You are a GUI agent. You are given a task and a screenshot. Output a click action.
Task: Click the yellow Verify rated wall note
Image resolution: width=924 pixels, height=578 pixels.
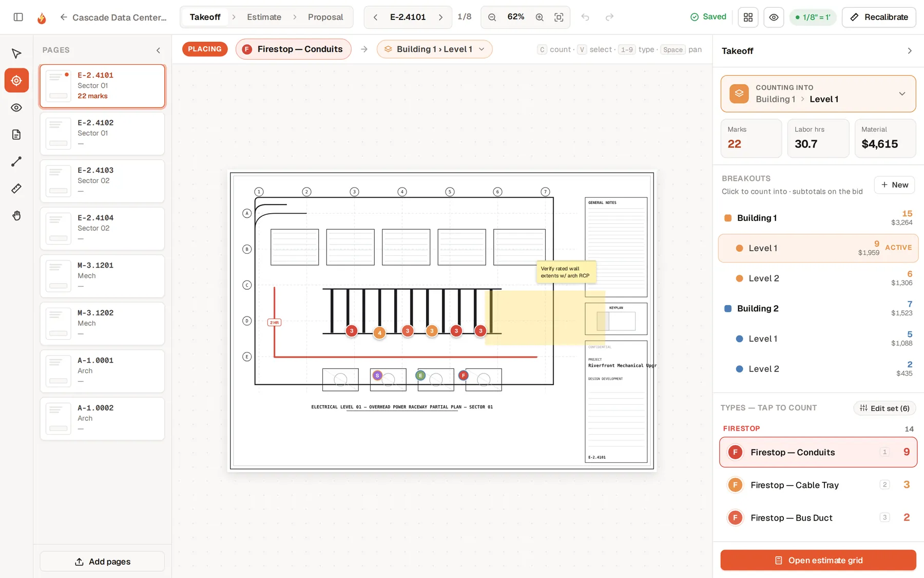566,272
